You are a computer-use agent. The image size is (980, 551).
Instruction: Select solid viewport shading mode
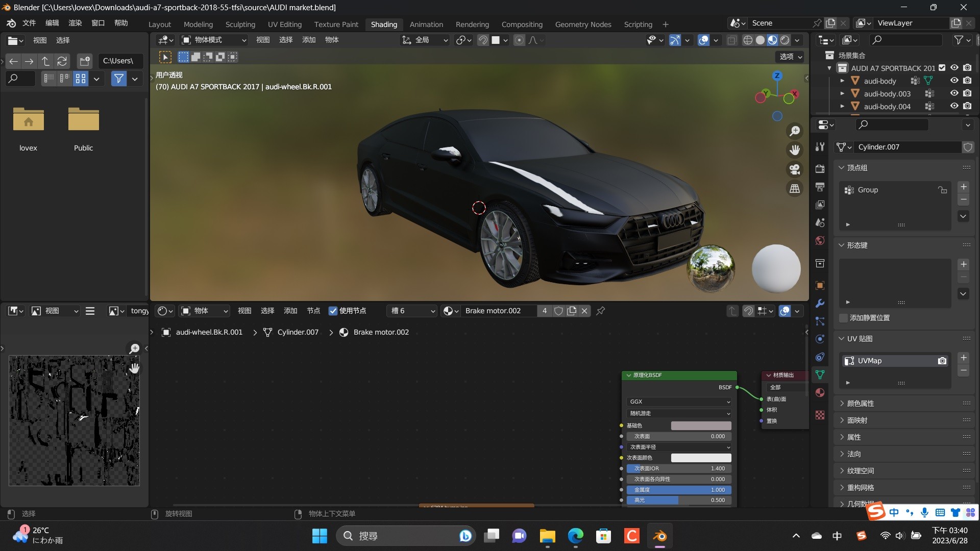coord(760,40)
